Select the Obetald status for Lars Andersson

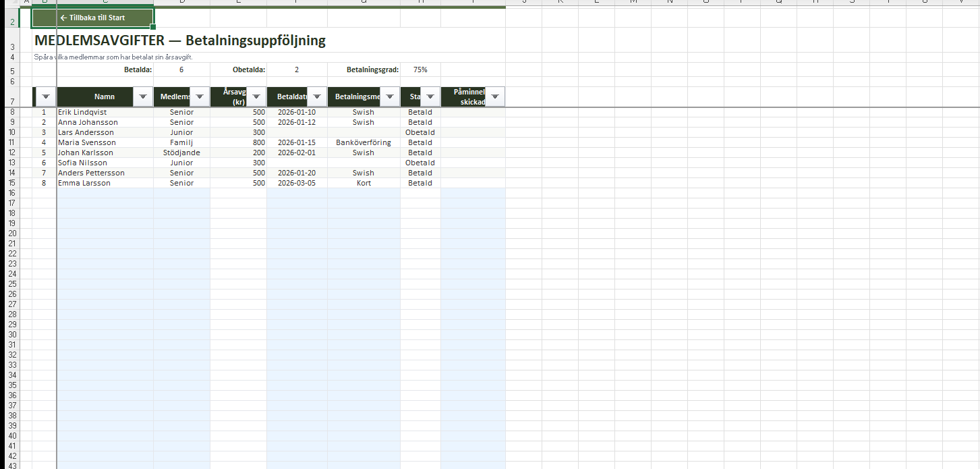pyautogui.click(x=420, y=132)
